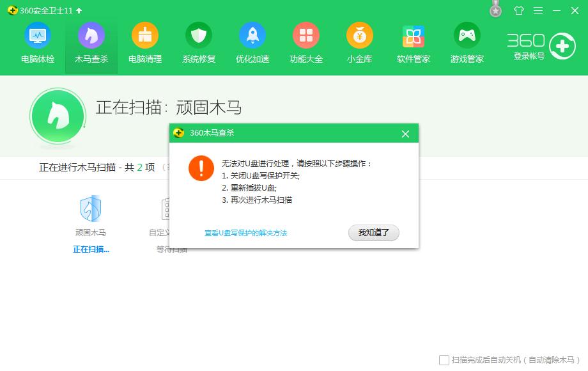
Task: Launch 优化加速 optimization speedup
Action: pos(252,42)
